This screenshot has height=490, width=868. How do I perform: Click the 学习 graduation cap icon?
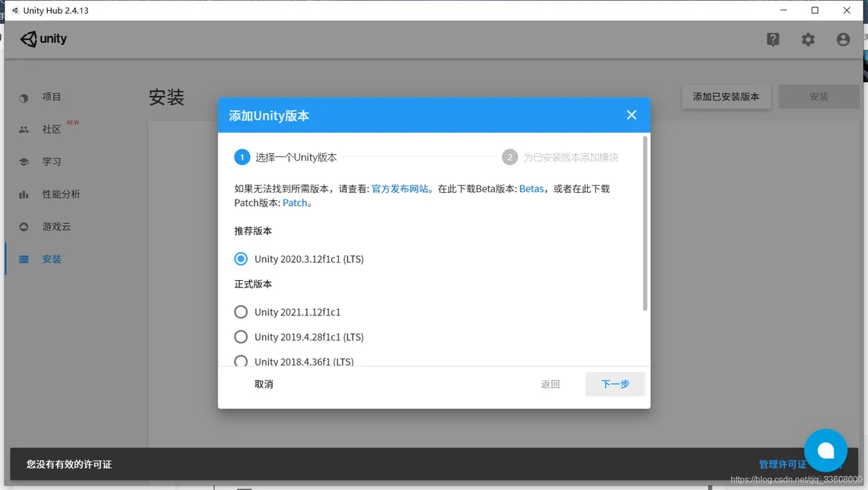(23, 162)
